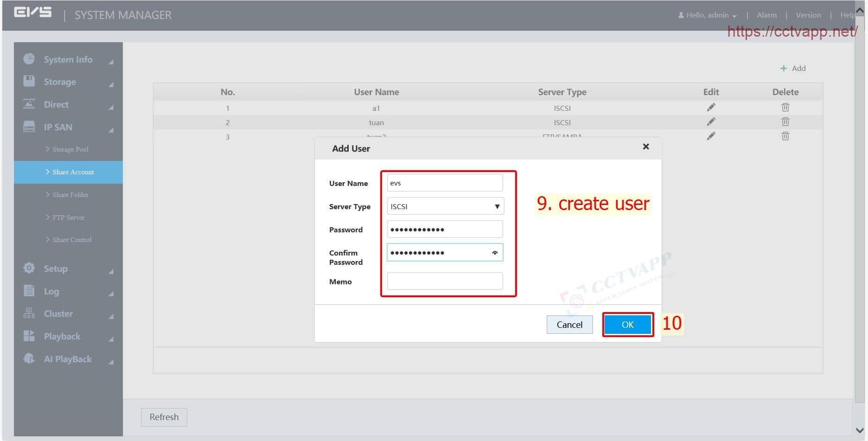Expand the admin user dropdown menu

(x=707, y=15)
